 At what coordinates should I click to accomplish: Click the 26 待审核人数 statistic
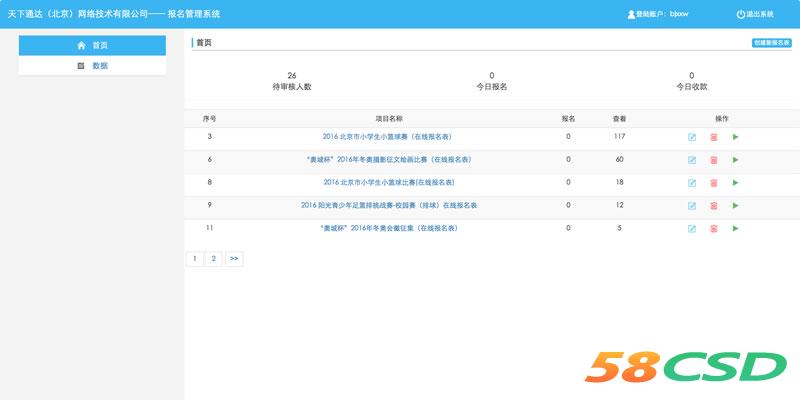point(292,81)
